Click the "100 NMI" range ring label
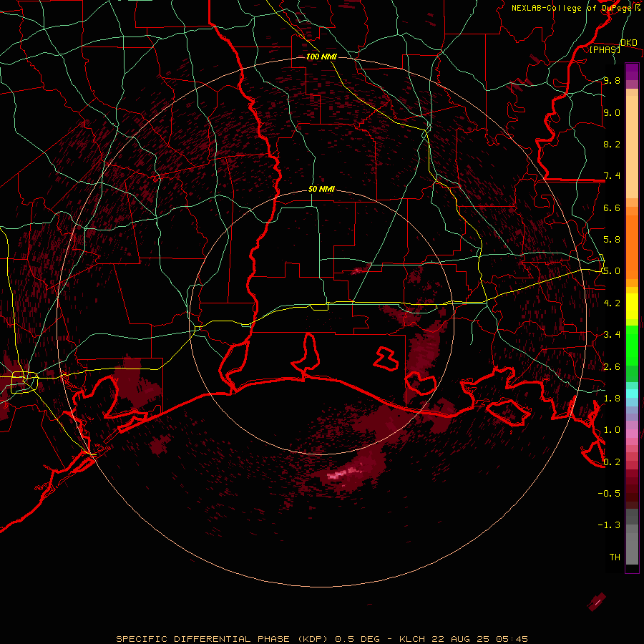The width and height of the screenshot is (644, 644). coord(321,57)
